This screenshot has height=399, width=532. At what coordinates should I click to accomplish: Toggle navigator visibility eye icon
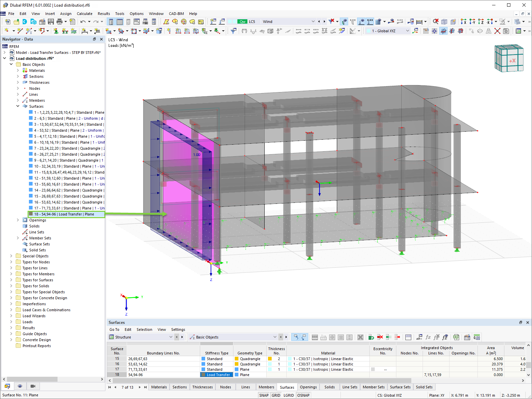click(20, 386)
